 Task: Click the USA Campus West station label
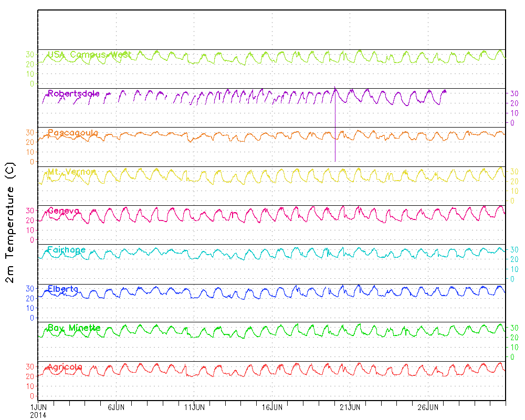tap(89, 55)
